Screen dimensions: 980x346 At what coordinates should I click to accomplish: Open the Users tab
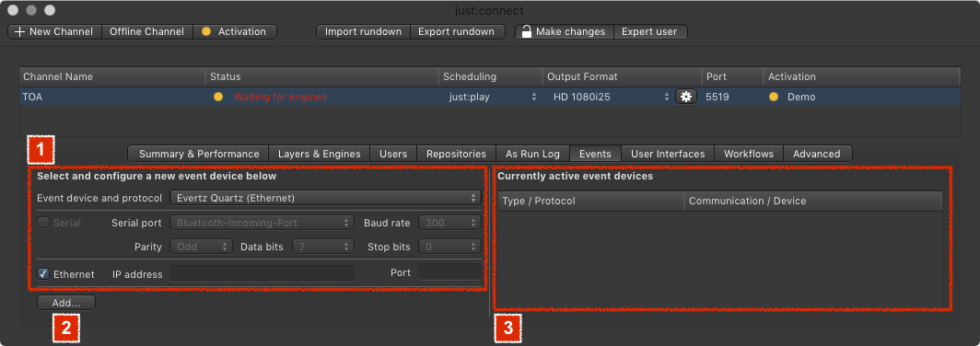(x=393, y=154)
